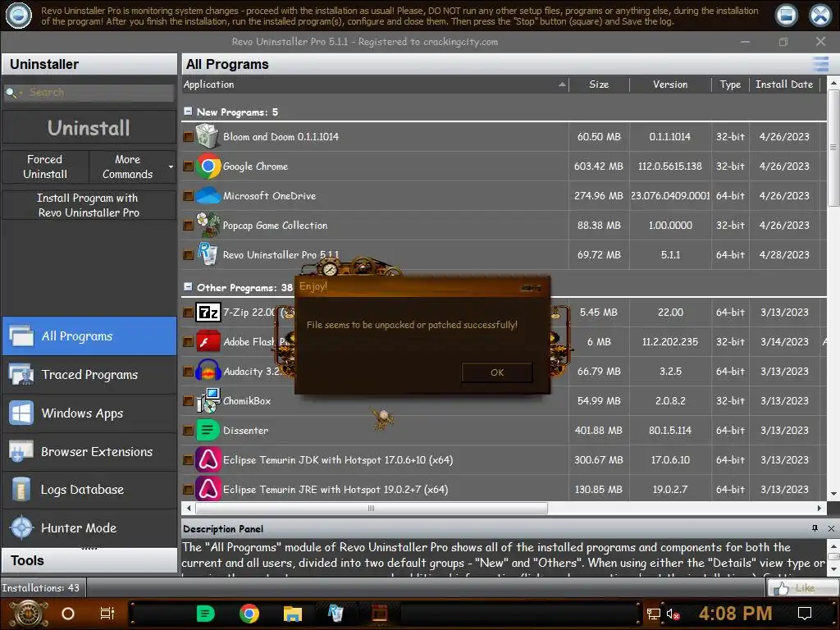Screen dimensions: 840x630
Task: Sort by Application column header
Action: pos(374,84)
